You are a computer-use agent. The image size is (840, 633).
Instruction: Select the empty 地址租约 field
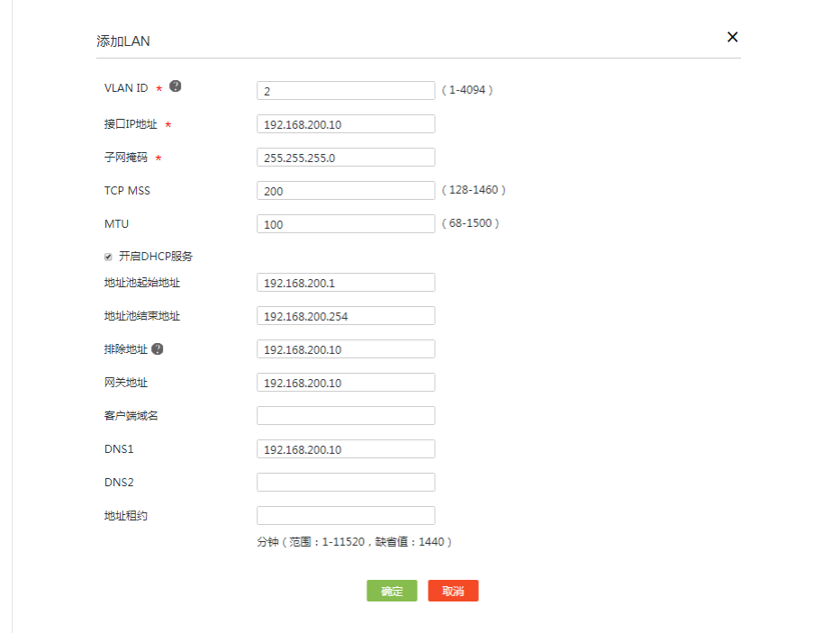(x=346, y=516)
